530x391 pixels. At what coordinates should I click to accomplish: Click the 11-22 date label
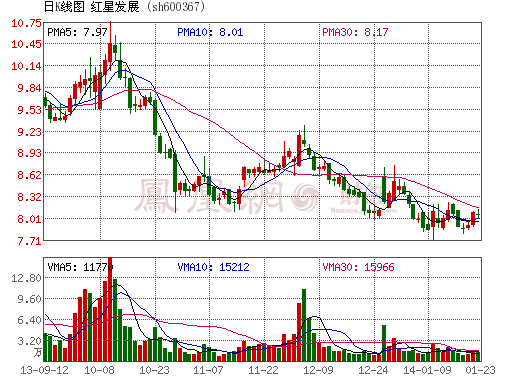coord(263,370)
